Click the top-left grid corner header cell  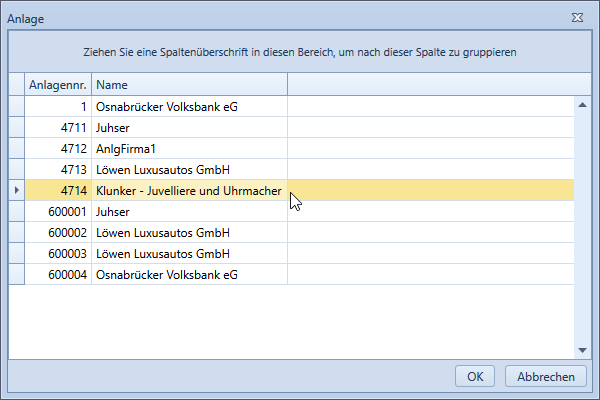pyautogui.click(x=17, y=85)
